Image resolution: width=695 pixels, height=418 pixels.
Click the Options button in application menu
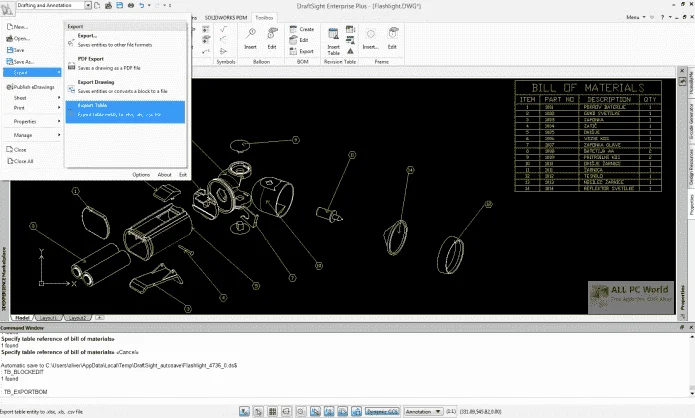[x=141, y=175]
